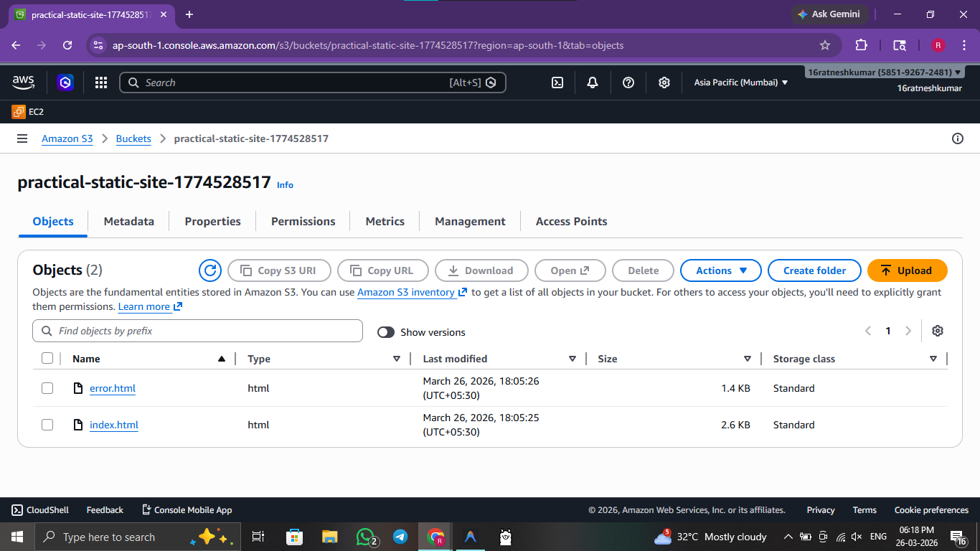Switch to the Properties tab
Viewport: 980px width, 551px height.
[213, 222]
